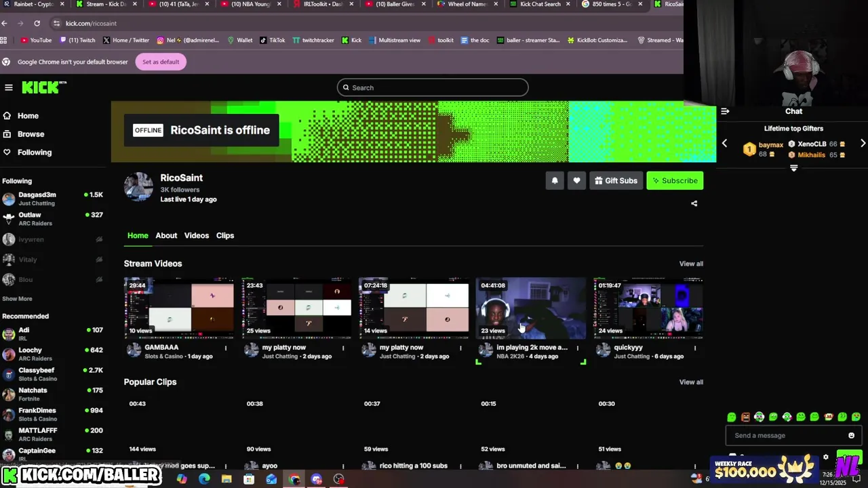Screen dimensions: 868x488
Task: Open Microsoft Store in the taskbar
Action: [x=249, y=479]
